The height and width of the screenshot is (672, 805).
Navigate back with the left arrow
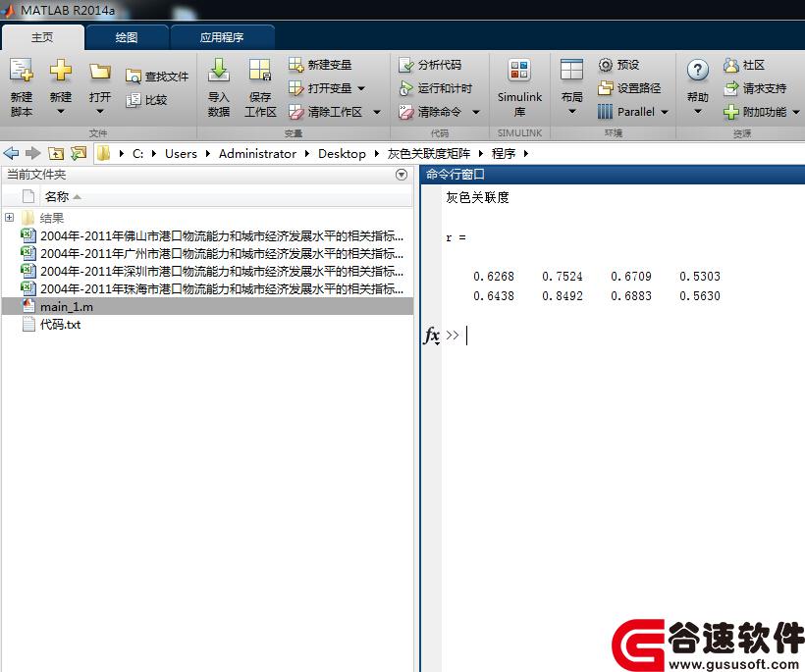11,153
